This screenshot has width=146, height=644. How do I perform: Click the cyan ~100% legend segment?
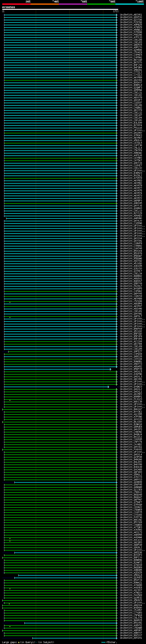[130, 4]
